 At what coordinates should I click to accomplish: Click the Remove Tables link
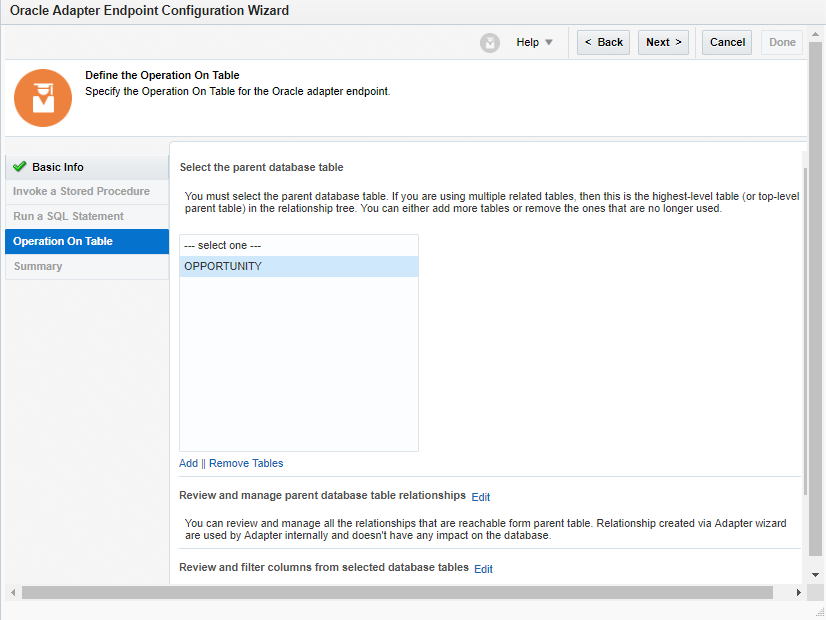[x=246, y=463]
